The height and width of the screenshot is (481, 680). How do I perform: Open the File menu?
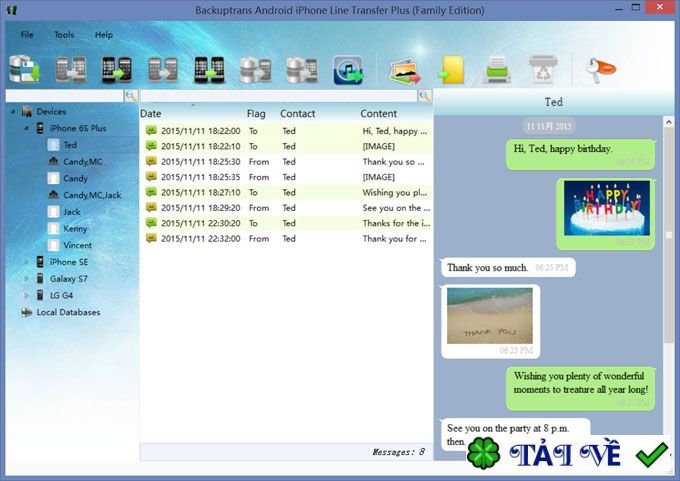coord(27,35)
